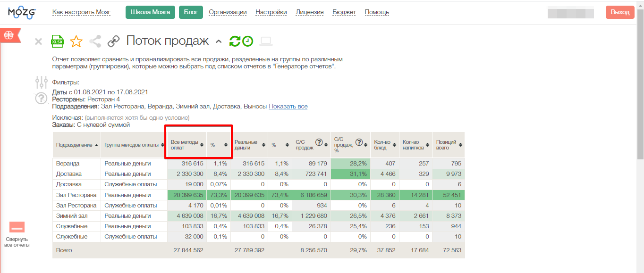This screenshot has width=644, height=273.
Task: Sort by % column after Все методы оплат
Action: coord(219,145)
